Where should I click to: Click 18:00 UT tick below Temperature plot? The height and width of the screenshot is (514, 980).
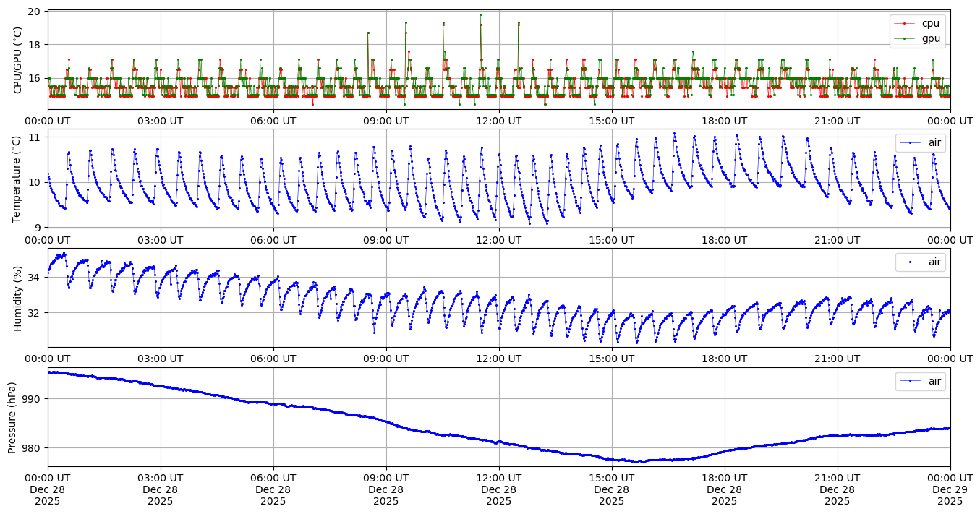pos(724,240)
